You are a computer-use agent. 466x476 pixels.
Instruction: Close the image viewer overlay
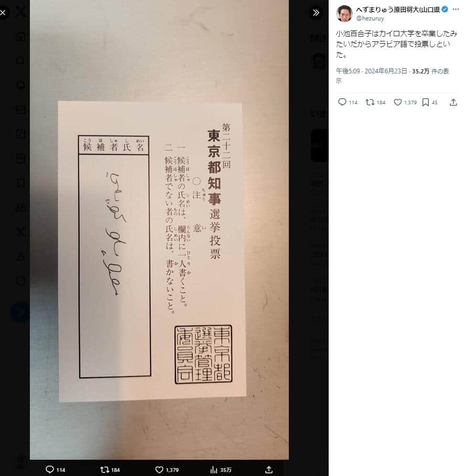pyautogui.click(x=3, y=13)
